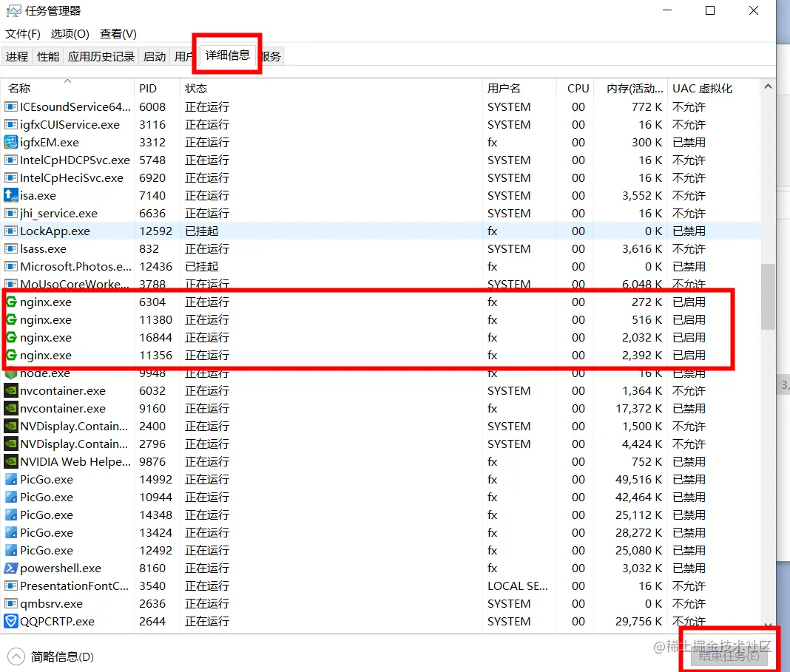Image resolution: width=790 pixels, height=672 pixels.
Task: Open the 选项(O) menu
Action: click(x=70, y=34)
